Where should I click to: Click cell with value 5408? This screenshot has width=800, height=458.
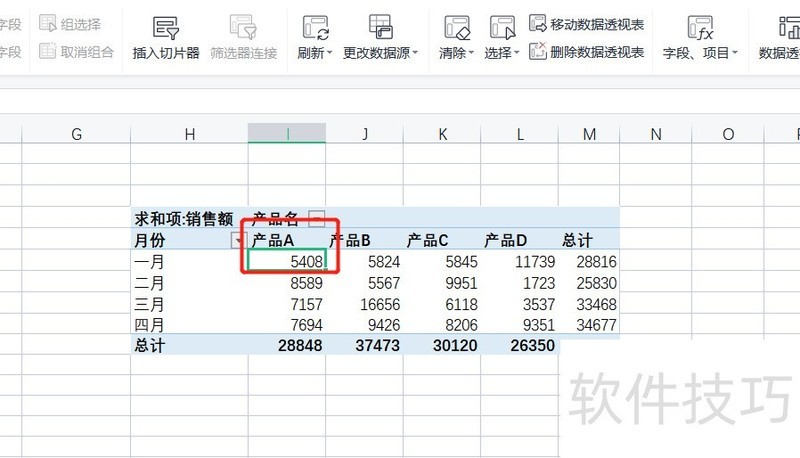287,262
